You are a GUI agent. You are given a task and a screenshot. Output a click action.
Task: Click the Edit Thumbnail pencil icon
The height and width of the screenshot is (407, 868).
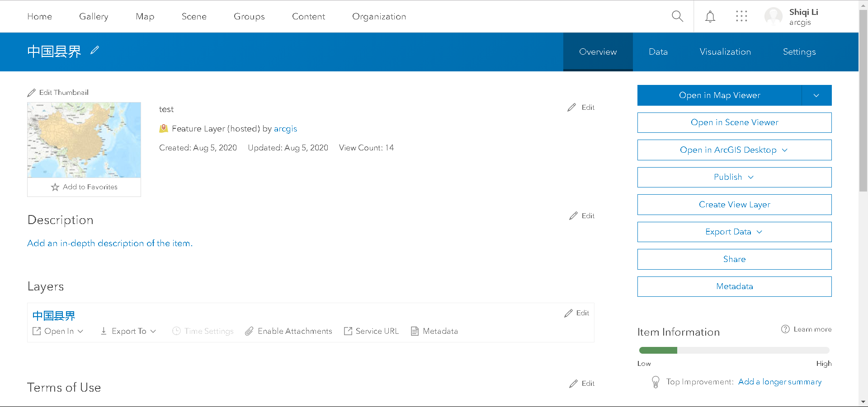31,93
